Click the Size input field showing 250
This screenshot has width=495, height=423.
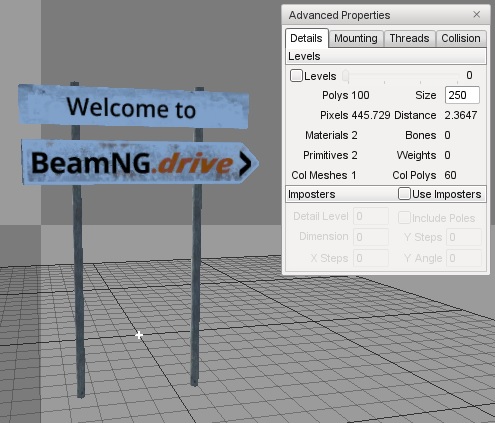click(x=462, y=95)
